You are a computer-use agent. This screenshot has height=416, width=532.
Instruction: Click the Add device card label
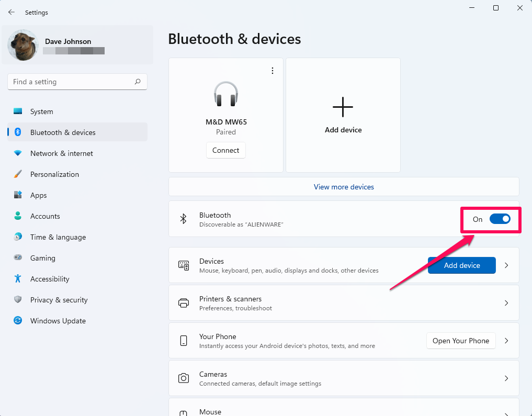point(343,130)
